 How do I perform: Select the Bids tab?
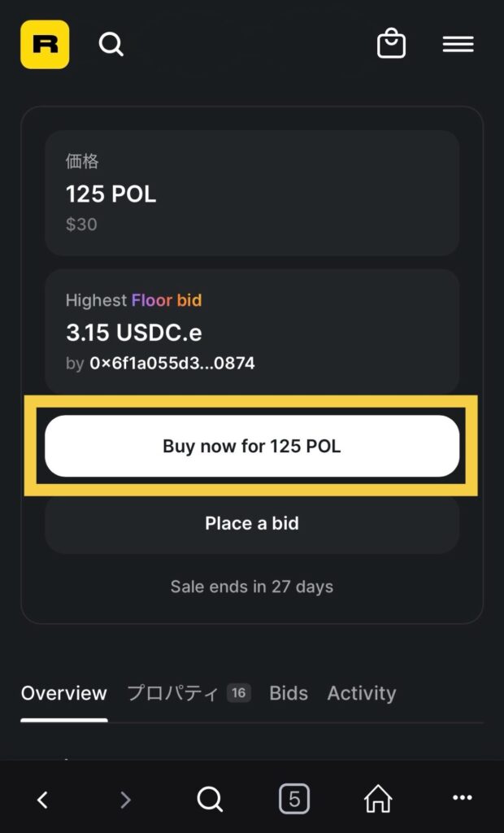click(x=289, y=693)
